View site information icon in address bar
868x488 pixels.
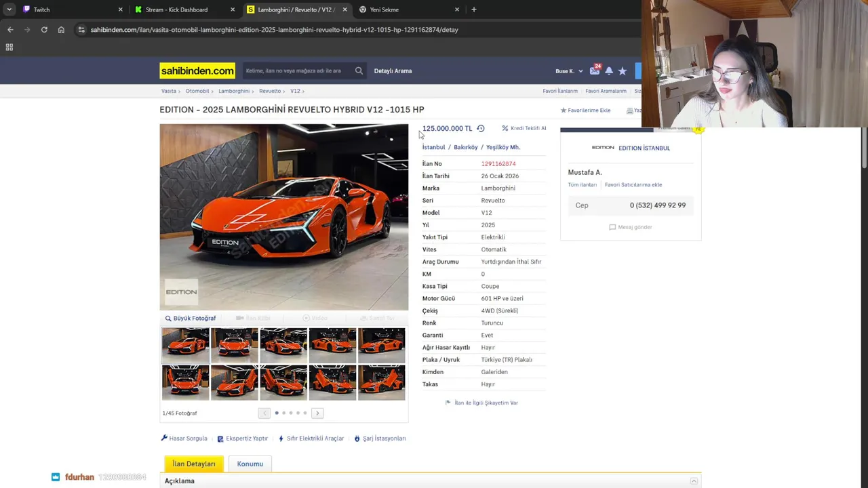tap(81, 30)
